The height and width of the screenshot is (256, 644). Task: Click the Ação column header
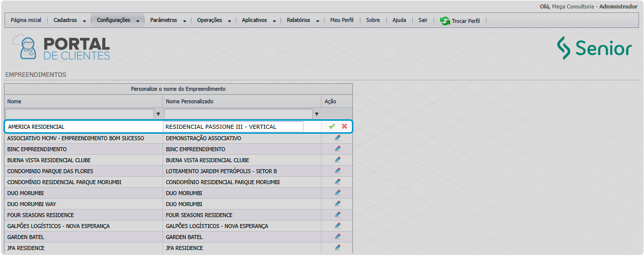(x=337, y=101)
